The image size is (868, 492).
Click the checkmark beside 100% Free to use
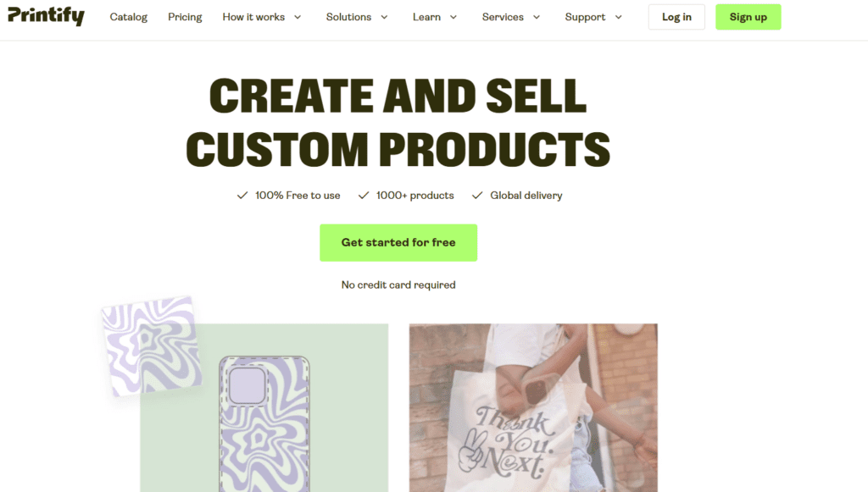tap(242, 195)
